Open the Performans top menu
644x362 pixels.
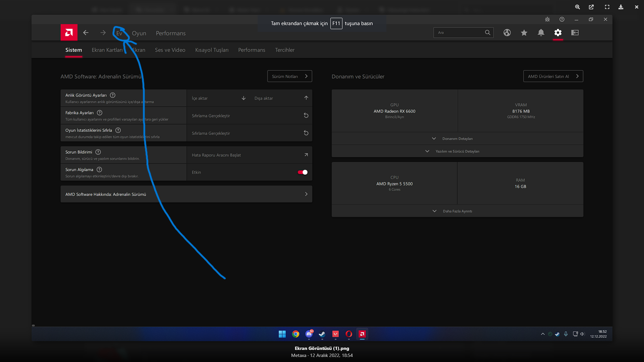click(x=171, y=33)
